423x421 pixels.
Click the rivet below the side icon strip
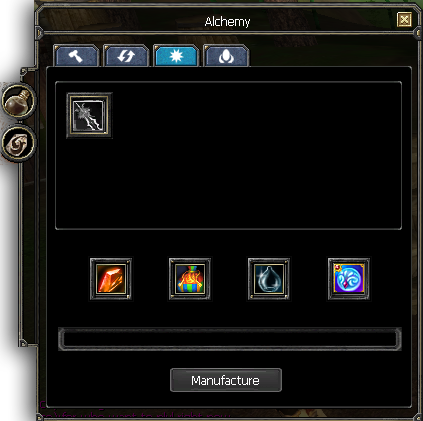point(23,343)
